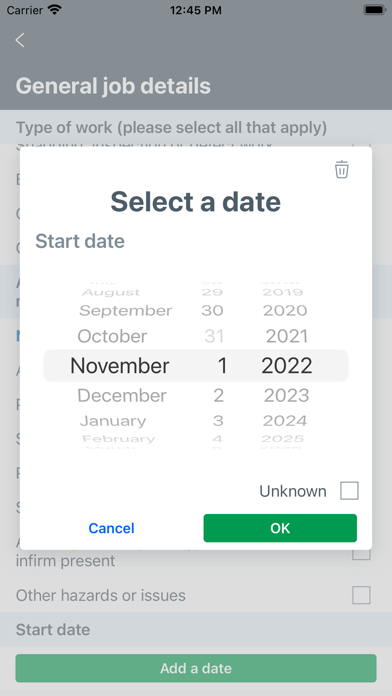Image resolution: width=392 pixels, height=696 pixels.
Task: Tap the battery indicator icon
Action: click(x=374, y=9)
